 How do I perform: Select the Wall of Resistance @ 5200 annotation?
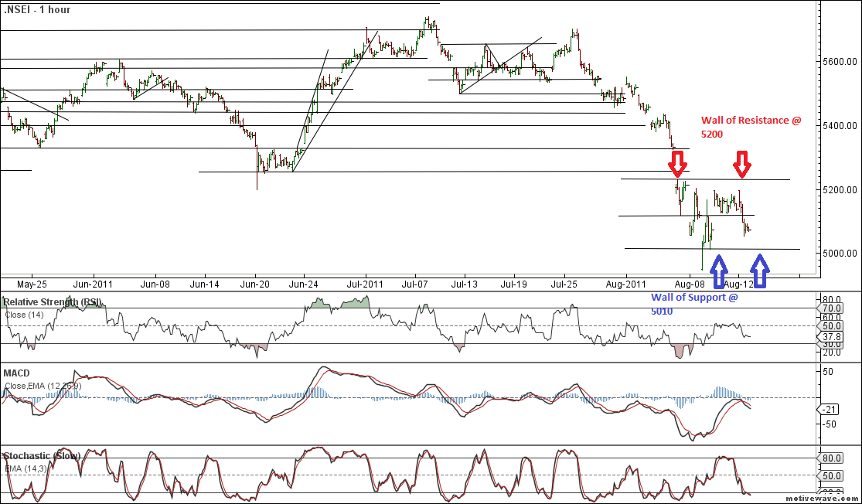[744, 127]
